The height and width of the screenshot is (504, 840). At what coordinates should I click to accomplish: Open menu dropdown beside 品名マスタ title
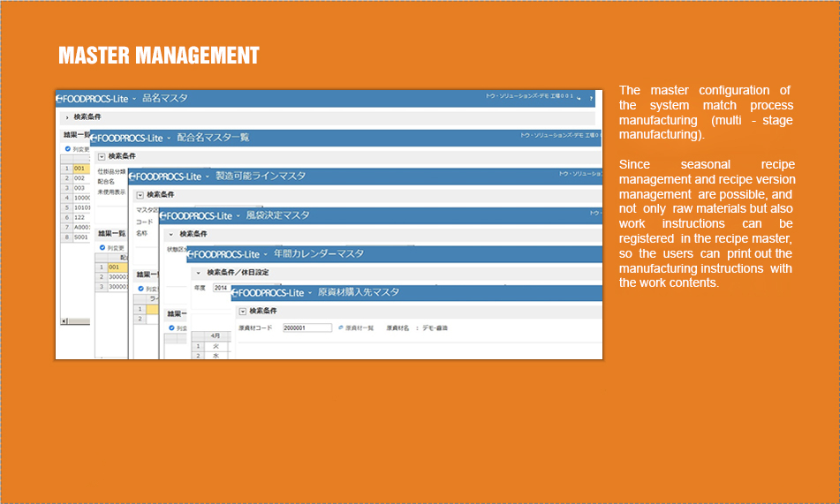click(134, 99)
